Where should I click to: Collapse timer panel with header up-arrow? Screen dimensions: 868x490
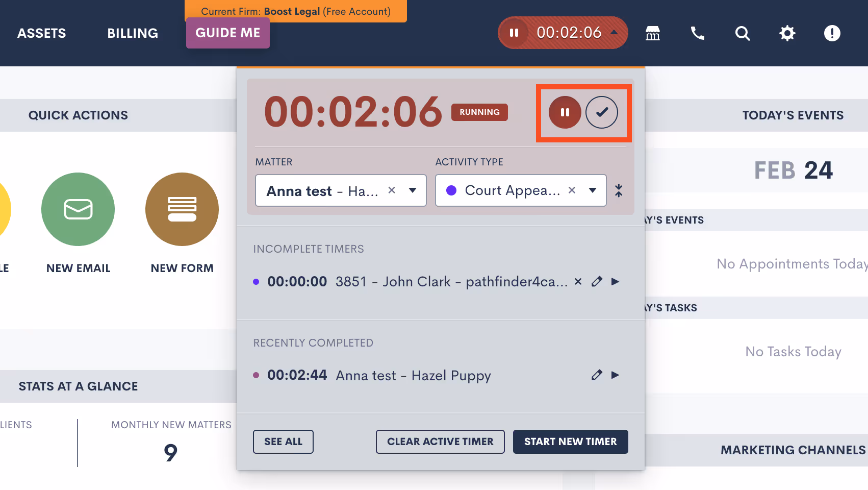[614, 32]
